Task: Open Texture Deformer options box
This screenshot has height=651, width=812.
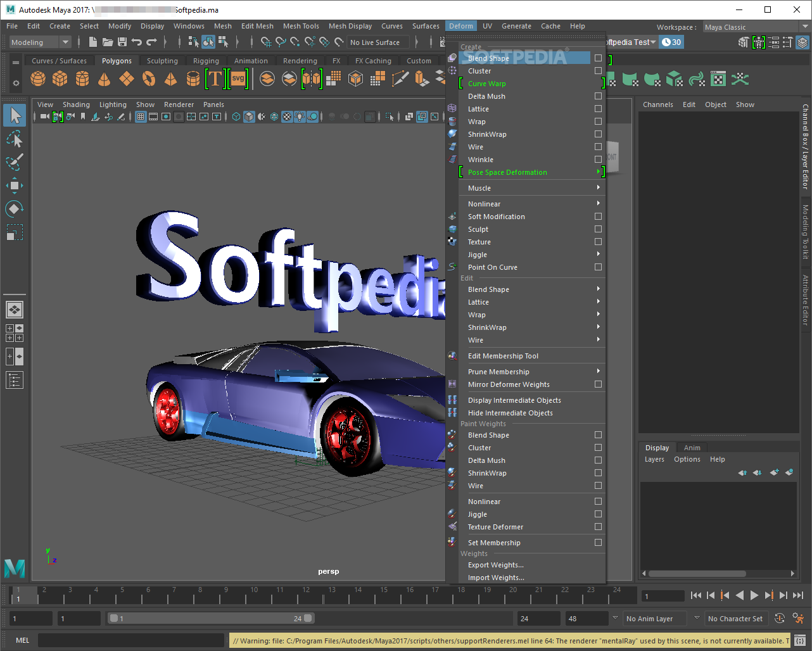Action: point(598,527)
